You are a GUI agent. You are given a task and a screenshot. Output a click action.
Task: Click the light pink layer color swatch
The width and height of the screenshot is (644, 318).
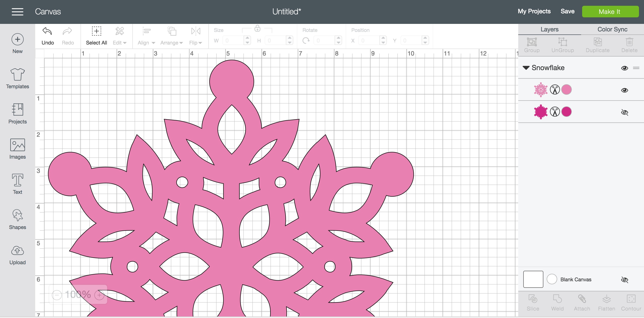click(567, 90)
